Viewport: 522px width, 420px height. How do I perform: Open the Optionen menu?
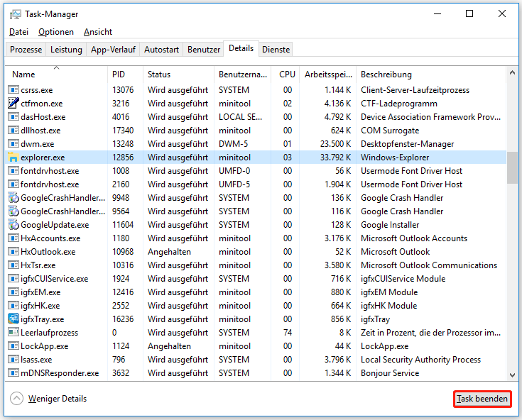[56, 32]
